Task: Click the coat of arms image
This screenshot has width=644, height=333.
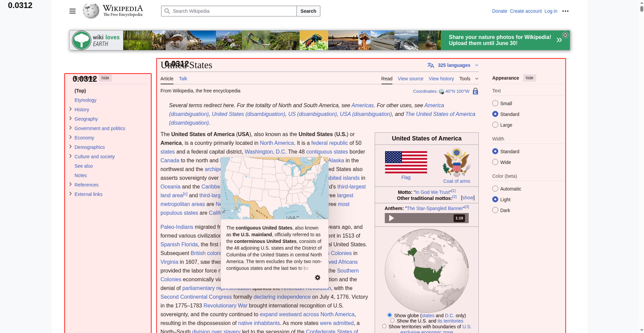Action: 457,162
